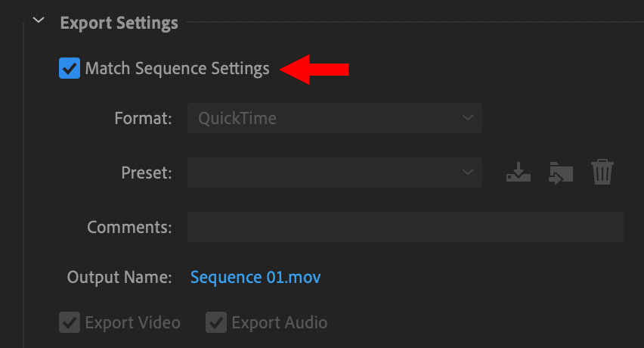Image resolution: width=644 pixels, height=348 pixels.
Task: Toggle the Export Audio checkbox
Action: pyautogui.click(x=216, y=322)
